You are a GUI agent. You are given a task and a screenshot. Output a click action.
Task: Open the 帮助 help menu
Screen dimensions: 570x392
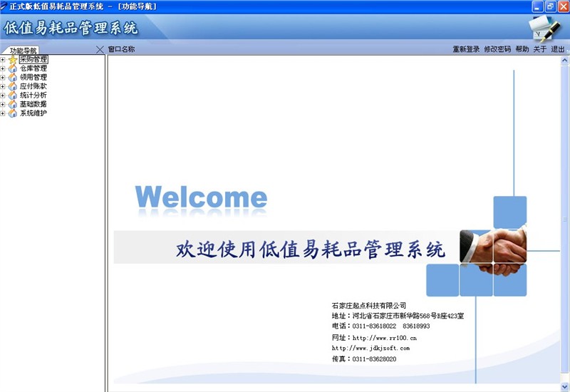coord(522,49)
